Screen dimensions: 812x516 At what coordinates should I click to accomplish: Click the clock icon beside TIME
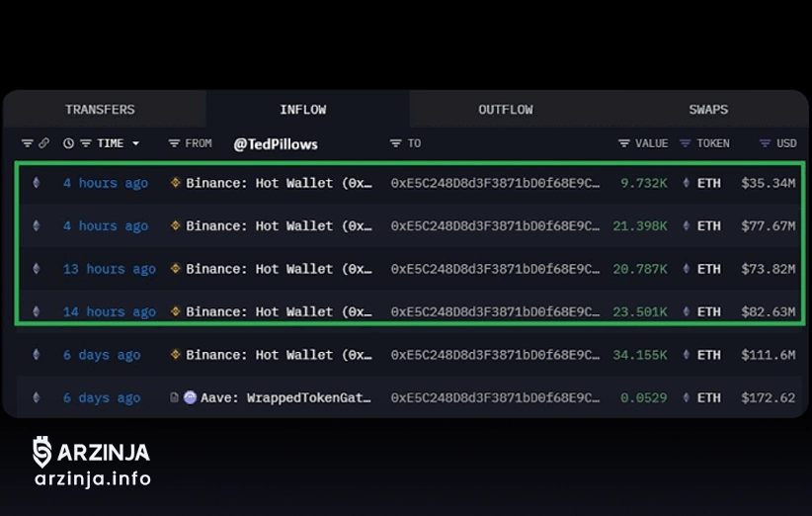tap(68, 143)
